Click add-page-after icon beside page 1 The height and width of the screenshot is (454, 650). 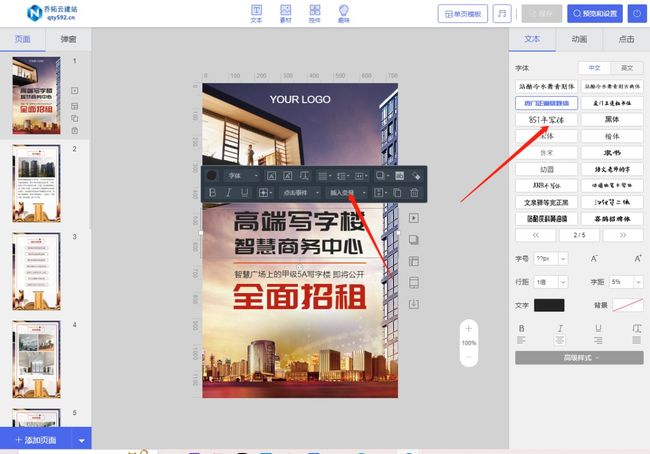pyautogui.click(x=75, y=91)
